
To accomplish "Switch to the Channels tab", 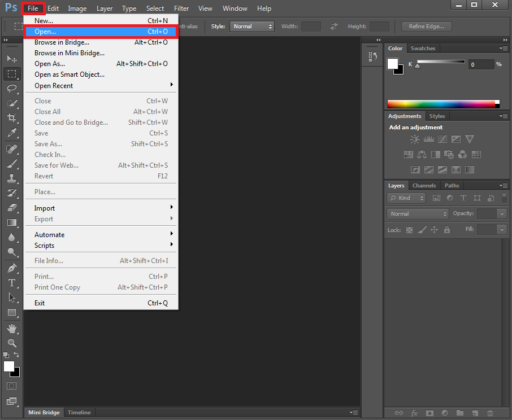I will click(424, 185).
